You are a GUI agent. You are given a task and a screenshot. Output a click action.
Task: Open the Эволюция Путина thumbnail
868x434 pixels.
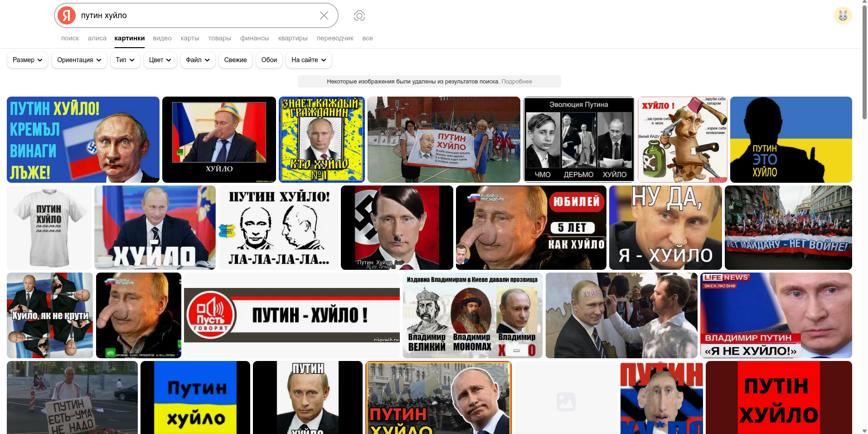(579, 140)
